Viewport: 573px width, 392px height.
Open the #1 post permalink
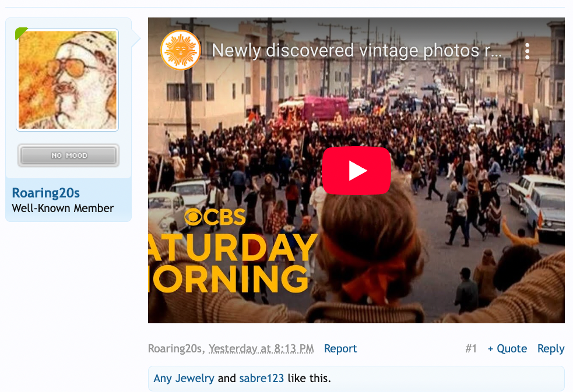coord(470,349)
